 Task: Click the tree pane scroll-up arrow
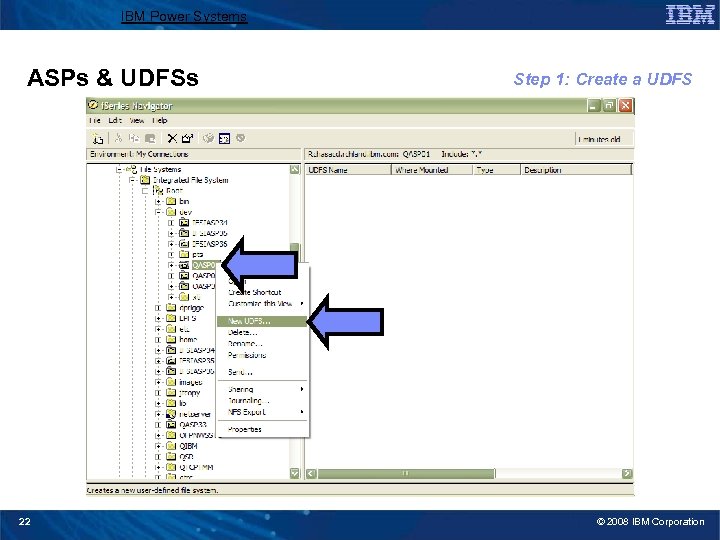point(295,169)
